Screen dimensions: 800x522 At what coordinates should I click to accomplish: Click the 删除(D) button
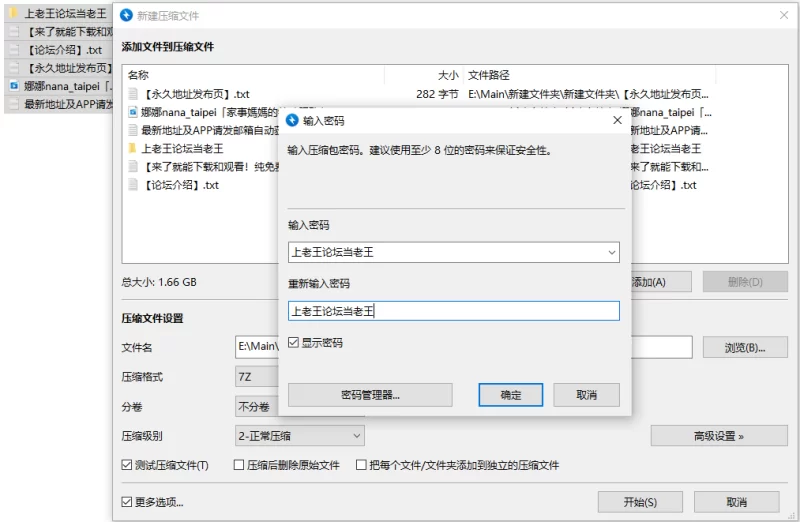point(745,282)
